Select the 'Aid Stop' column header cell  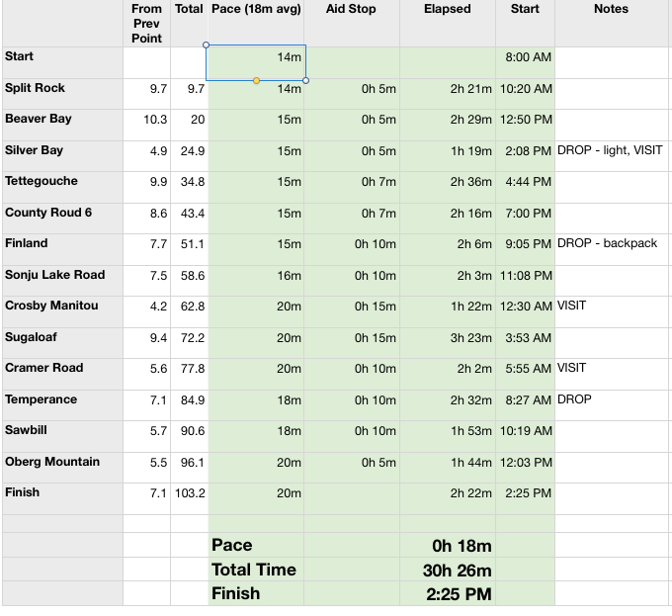351,9
